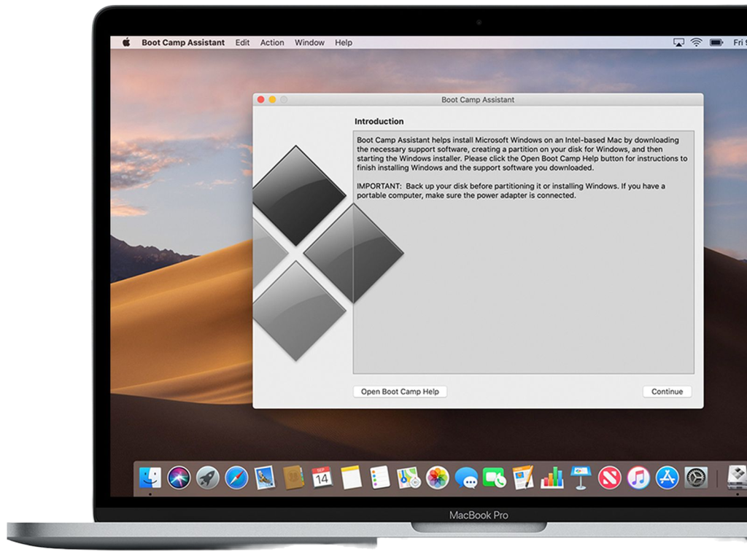Open Finder from the dock

[150, 478]
